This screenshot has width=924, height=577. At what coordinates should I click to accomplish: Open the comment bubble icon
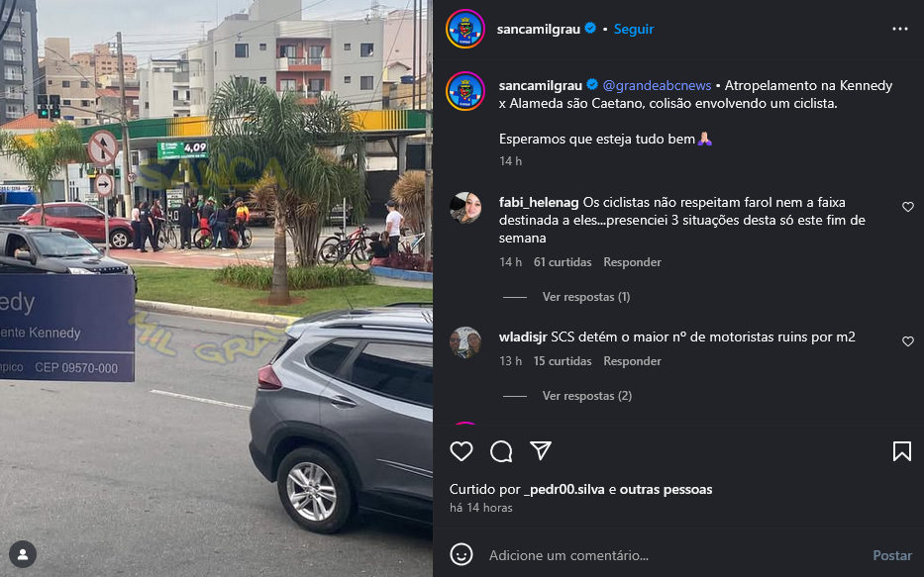click(501, 451)
